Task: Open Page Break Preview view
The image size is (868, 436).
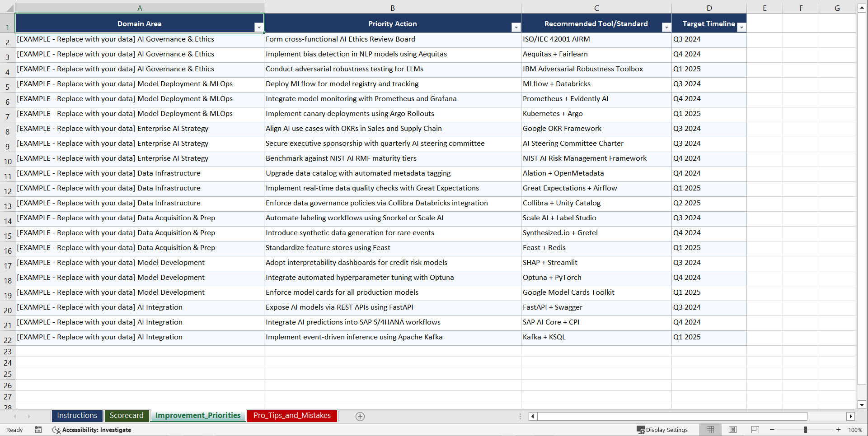Action: point(755,430)
